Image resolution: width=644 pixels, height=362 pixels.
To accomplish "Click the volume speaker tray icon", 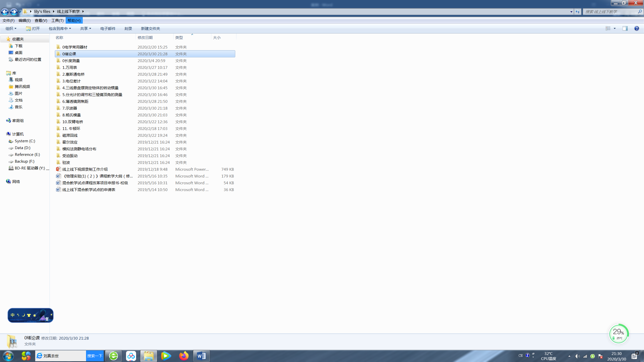I will click(x=577, y=356).
